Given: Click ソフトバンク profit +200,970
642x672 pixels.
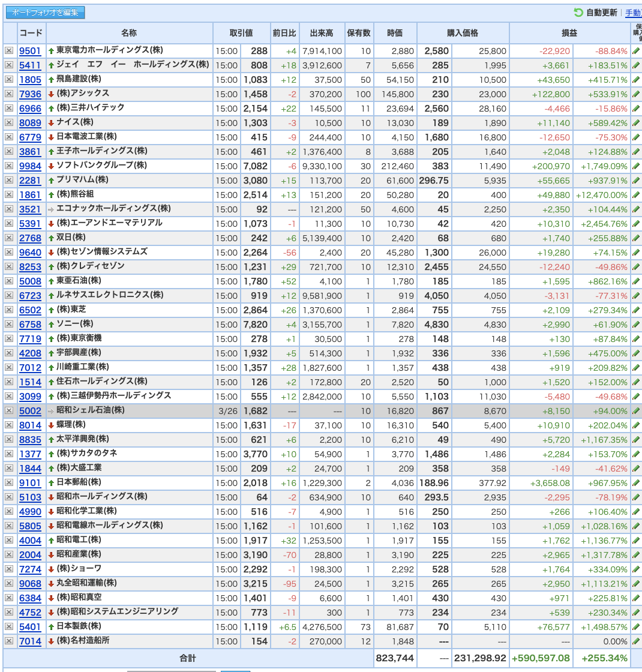Looking at the screenshot, I should 551,166.
